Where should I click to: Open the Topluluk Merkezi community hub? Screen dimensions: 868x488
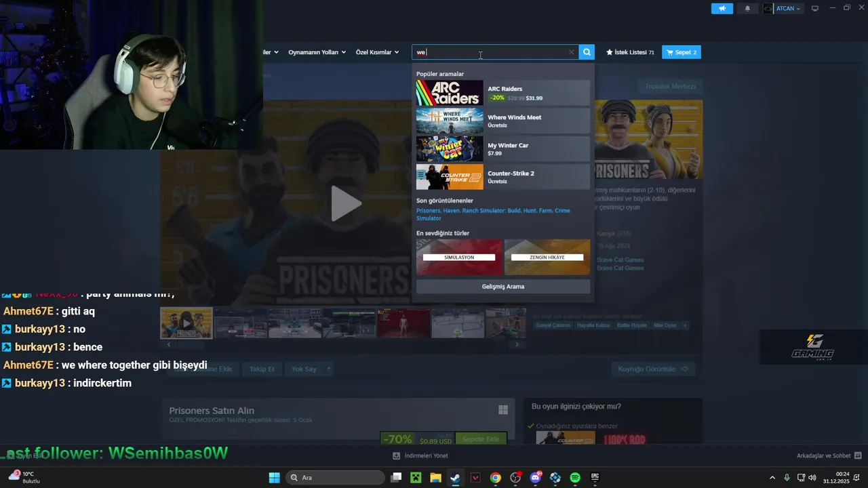click(x=670, y=86)
